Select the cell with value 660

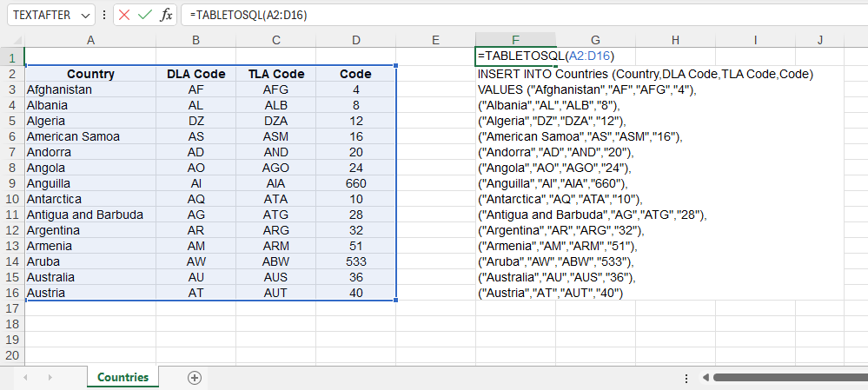(356, 183)
